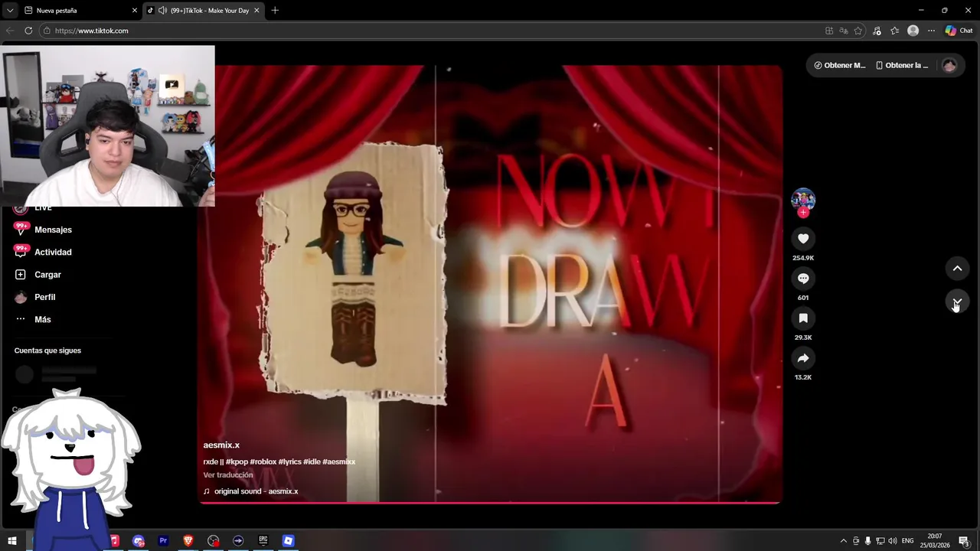Open Mensajes in the sidebar

coord(53,230)
